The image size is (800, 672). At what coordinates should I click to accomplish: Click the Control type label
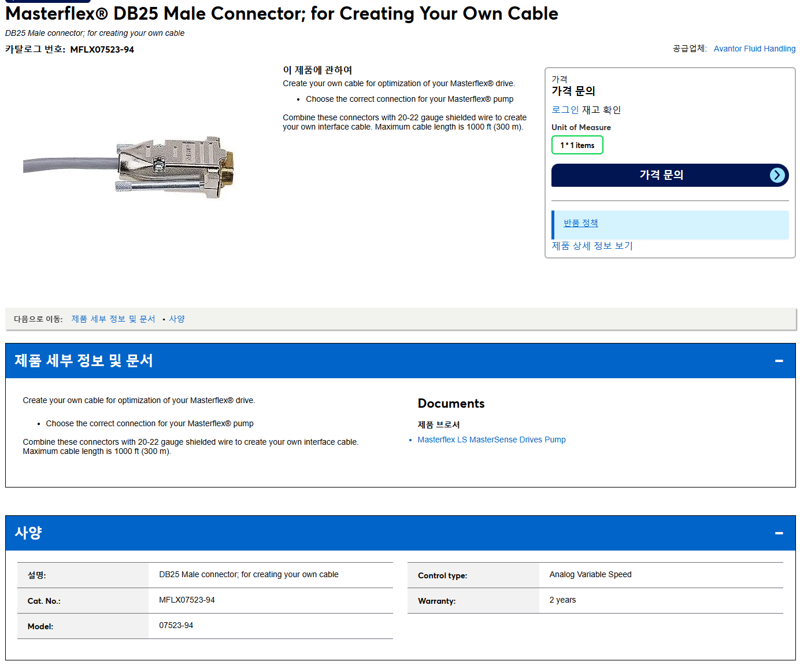442,576
